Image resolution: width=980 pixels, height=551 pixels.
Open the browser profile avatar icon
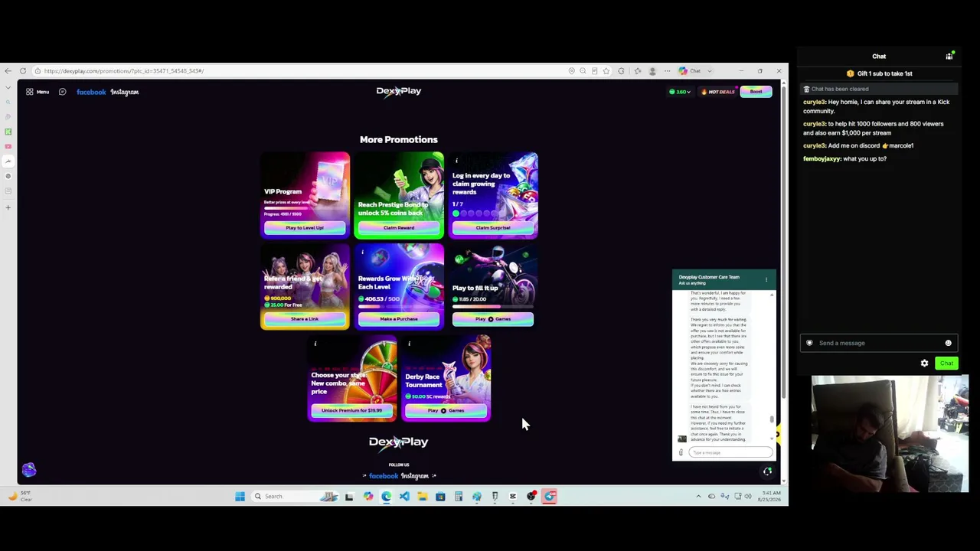652,71
